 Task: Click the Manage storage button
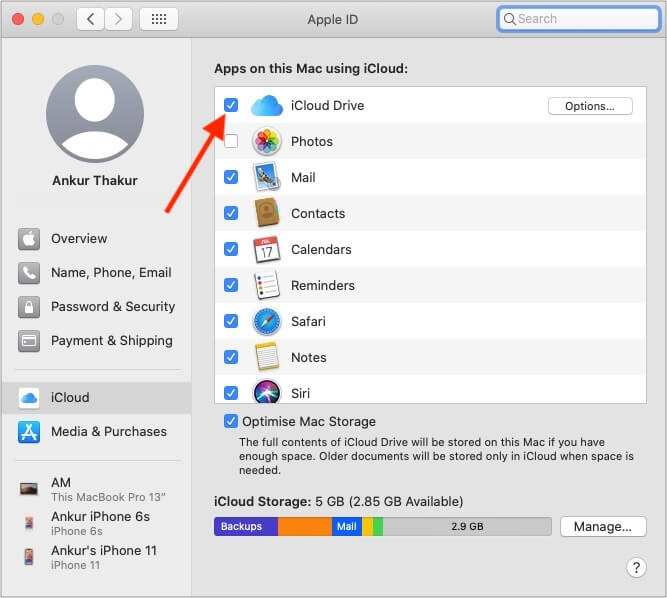[x=603, y=527]
